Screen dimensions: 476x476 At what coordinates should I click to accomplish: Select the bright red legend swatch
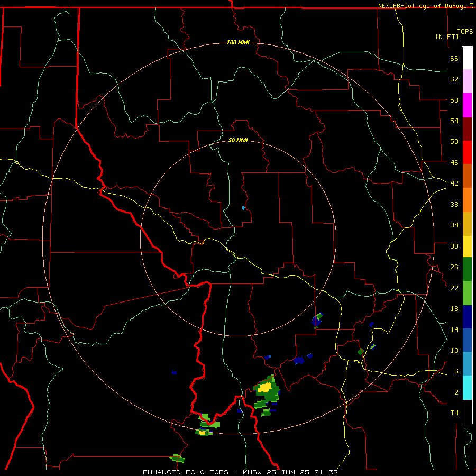pyautogui.click(x=467, y=152)
